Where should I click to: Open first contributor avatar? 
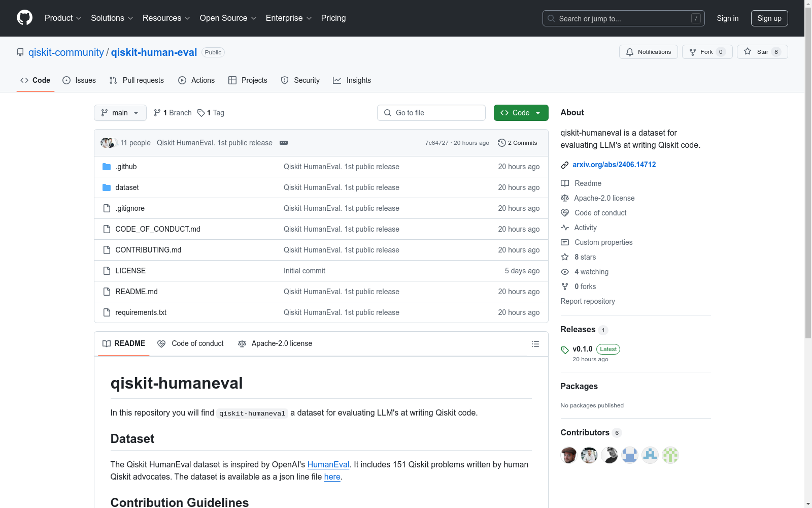click(569, 455)
